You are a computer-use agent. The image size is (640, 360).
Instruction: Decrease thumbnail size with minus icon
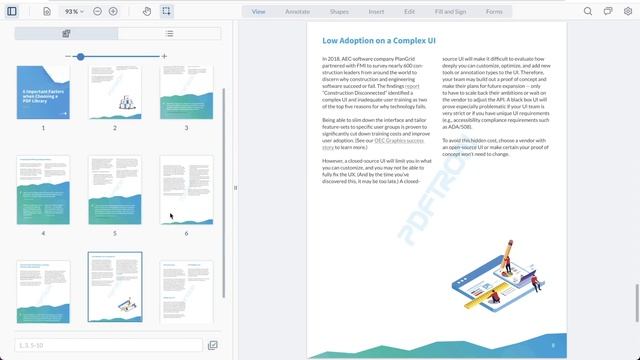[68, 56]
